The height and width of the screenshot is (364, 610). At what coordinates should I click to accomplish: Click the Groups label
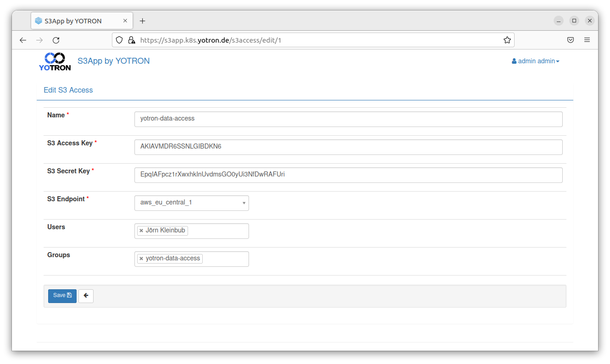tap(59, 255)
